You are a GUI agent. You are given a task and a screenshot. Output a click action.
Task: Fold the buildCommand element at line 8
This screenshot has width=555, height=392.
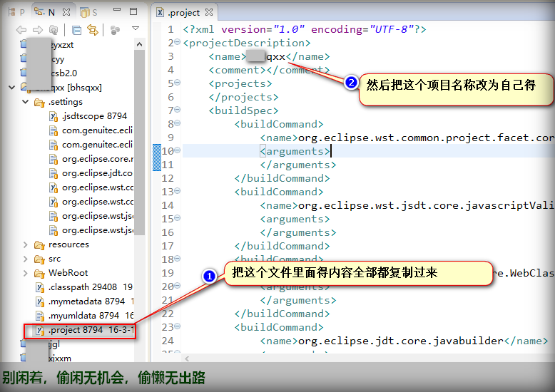tap(178, 123)
